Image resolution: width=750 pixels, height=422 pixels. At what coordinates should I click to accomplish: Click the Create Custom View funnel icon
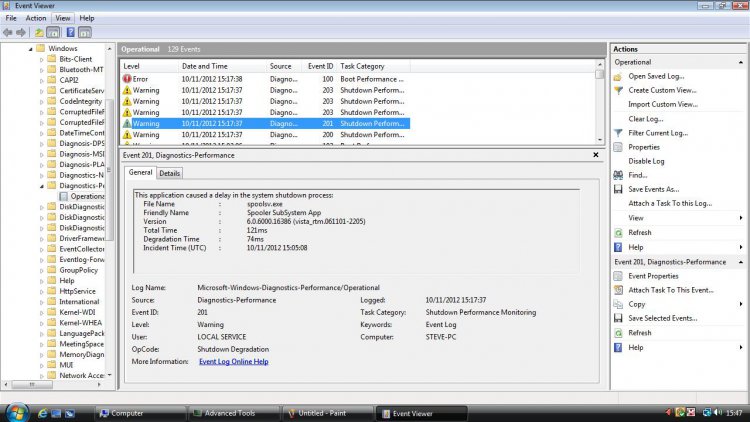pos(618,90)
